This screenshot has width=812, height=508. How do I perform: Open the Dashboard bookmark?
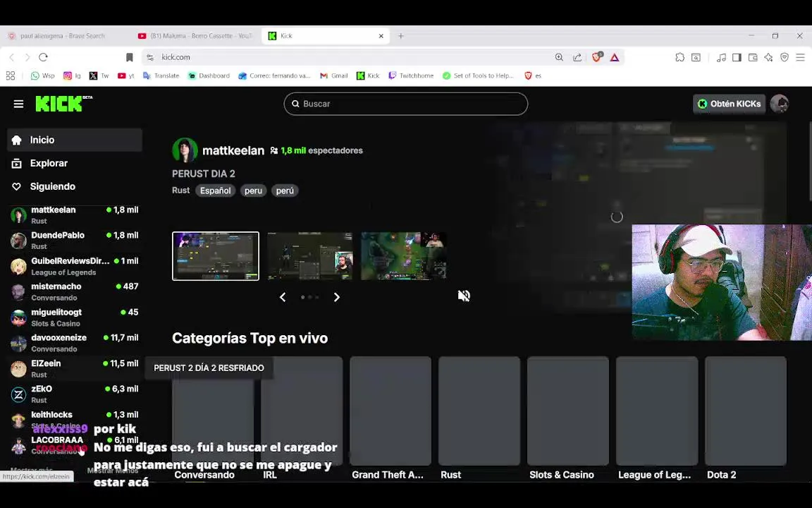coord(209,75)
